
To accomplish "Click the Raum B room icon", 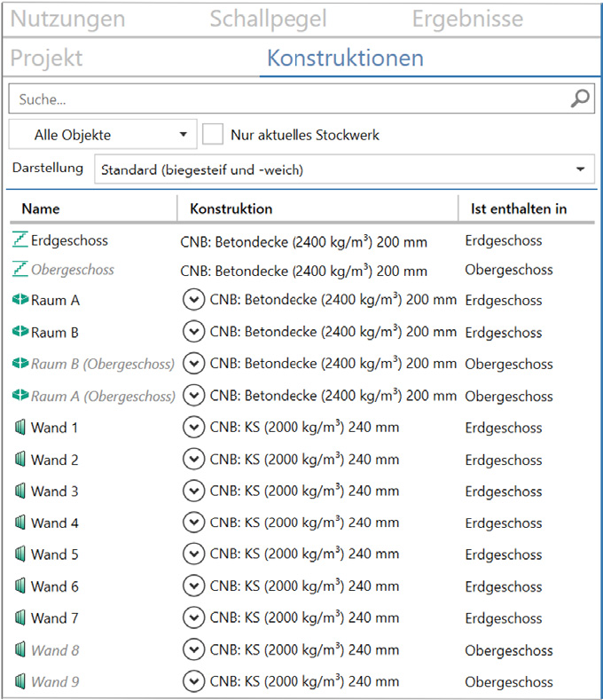I will coord(20,331).
